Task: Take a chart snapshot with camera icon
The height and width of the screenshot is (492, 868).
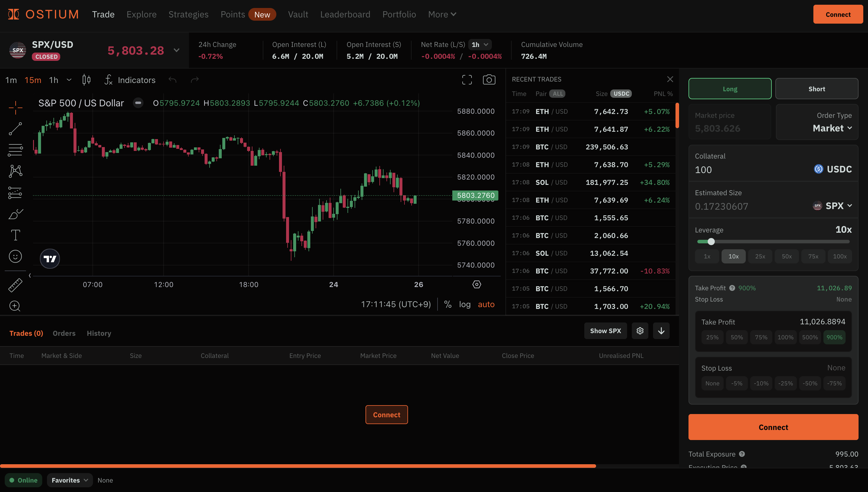Action: tap(489, 80)
